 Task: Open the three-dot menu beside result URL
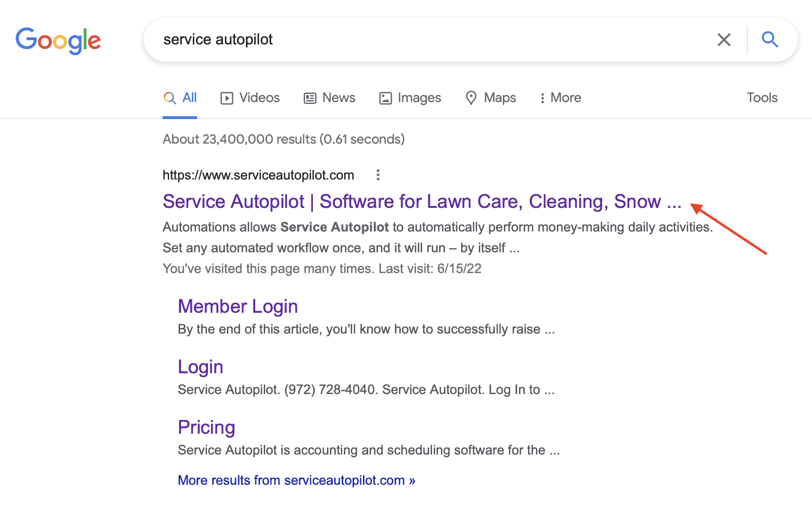pyautogui.click(x=378, y=175)
